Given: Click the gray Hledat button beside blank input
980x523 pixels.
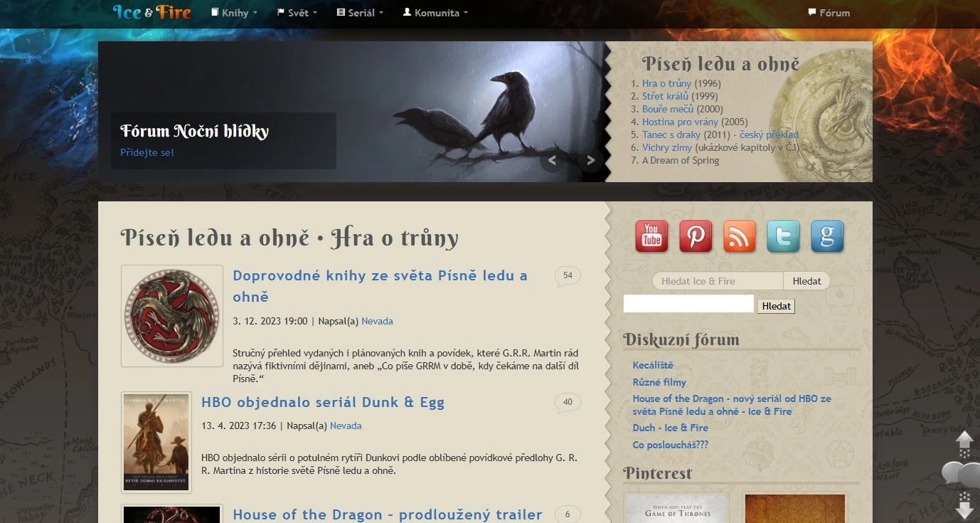Looking at the screenshot, I should (x=776, y=306).
